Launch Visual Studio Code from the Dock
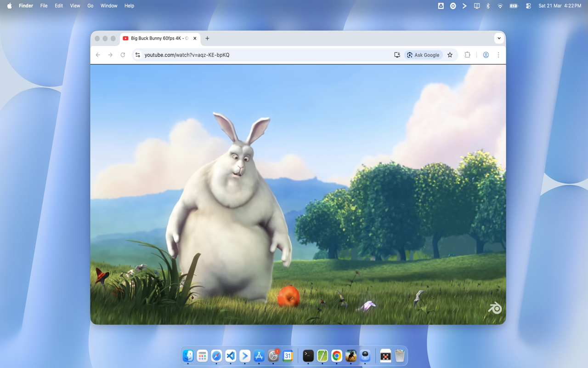This screenshot has width=588, height=368. (231, 356)
